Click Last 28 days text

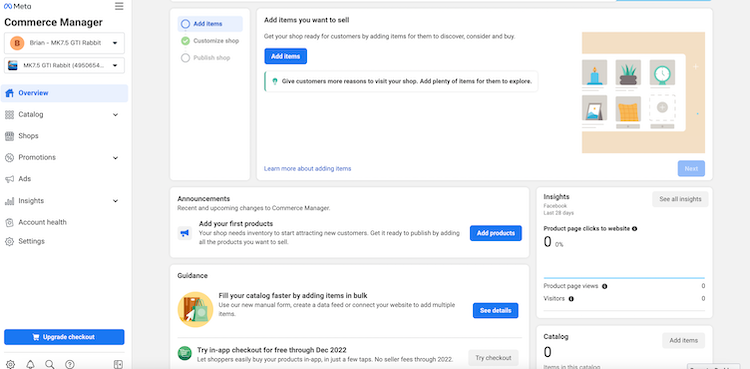coord(559,213)
